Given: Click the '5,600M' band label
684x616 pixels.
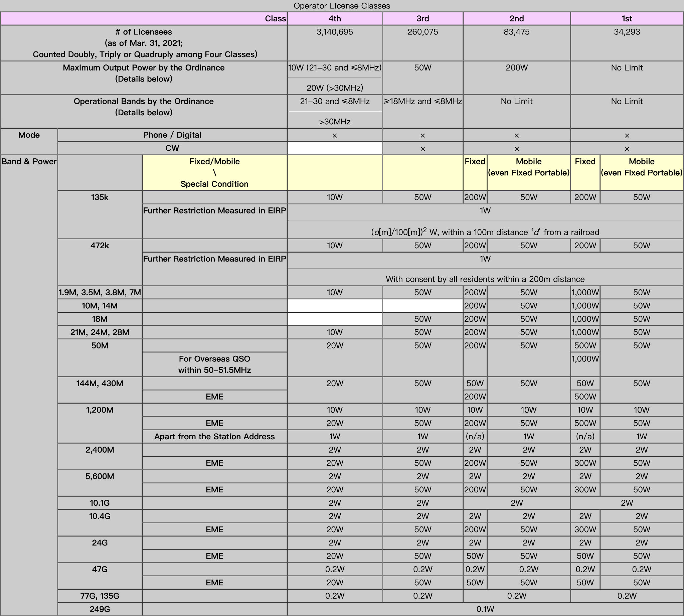Looking at the screenshot, I should [x=100, y=483].
